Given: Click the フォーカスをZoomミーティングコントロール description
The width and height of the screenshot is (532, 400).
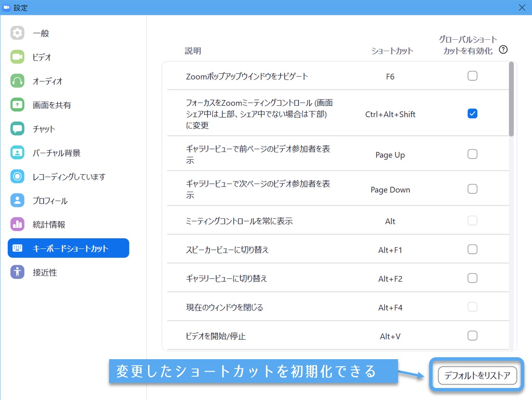Looking at the screenshot, I should [259, 114].
